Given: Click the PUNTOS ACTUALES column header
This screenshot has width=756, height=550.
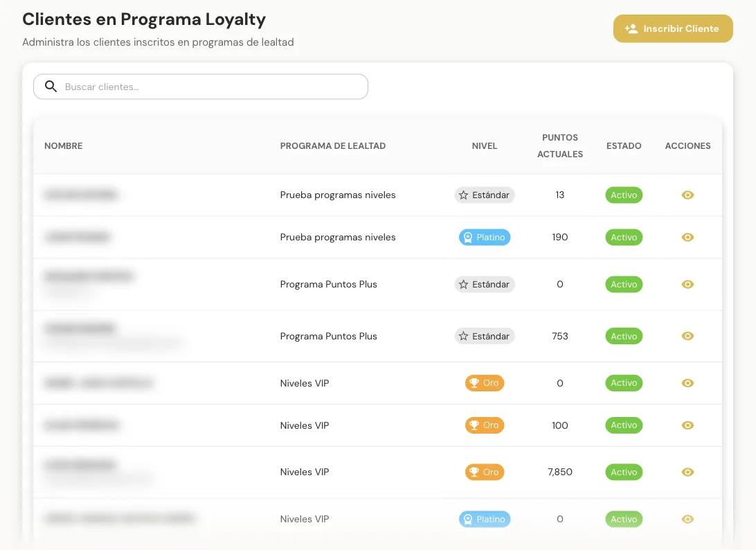Looking at the screenshot, I should 560,145.
